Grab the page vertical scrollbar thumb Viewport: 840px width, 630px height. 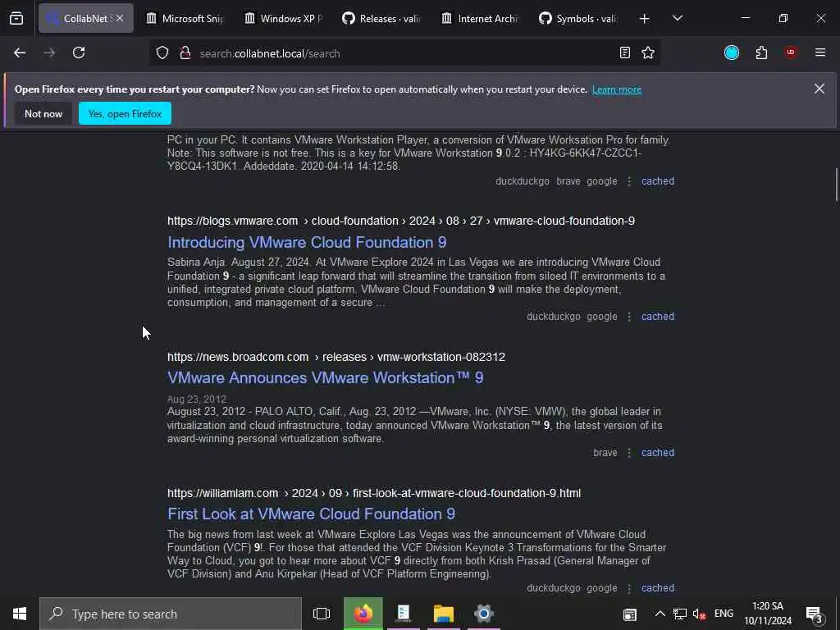pyautogui.click(x=836, y=185)
